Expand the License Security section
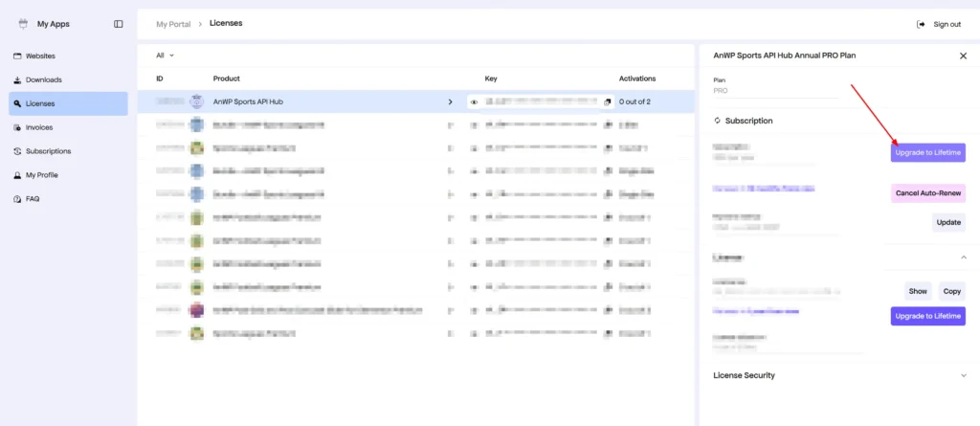Image resolution: width=980 pixels, height=426 pixels. [963, 375]
